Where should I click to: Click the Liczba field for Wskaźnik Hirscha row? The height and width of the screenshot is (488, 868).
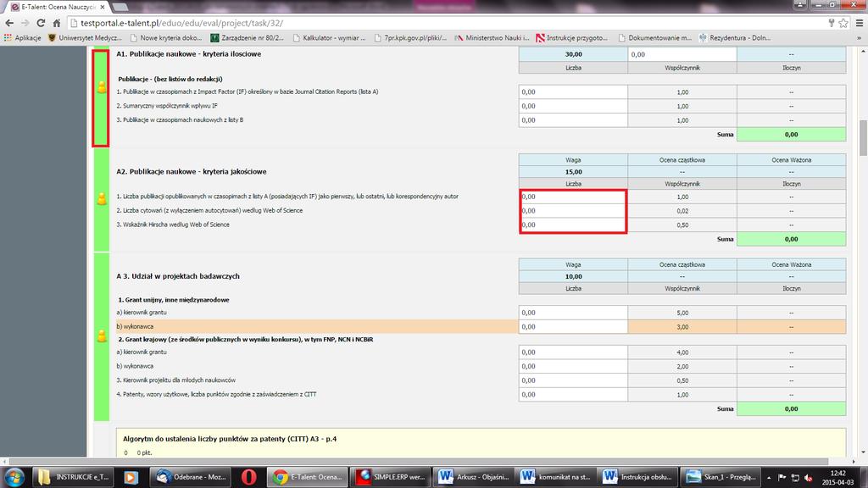point(573,225)
